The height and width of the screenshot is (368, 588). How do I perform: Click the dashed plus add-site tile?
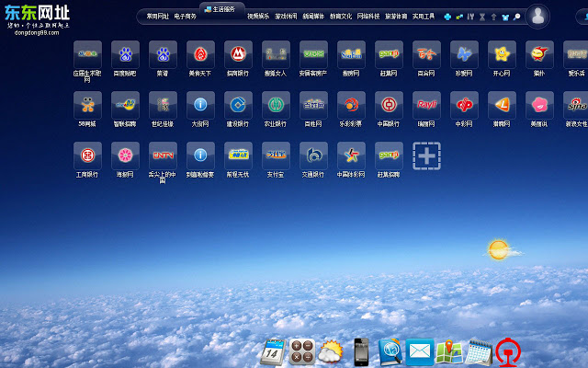[x=426, y=155]
